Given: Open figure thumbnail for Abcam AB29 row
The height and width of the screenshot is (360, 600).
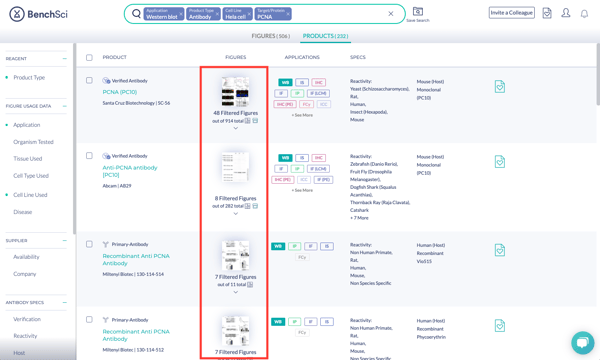Looking at the screenshot, I should tap(235, 167).
